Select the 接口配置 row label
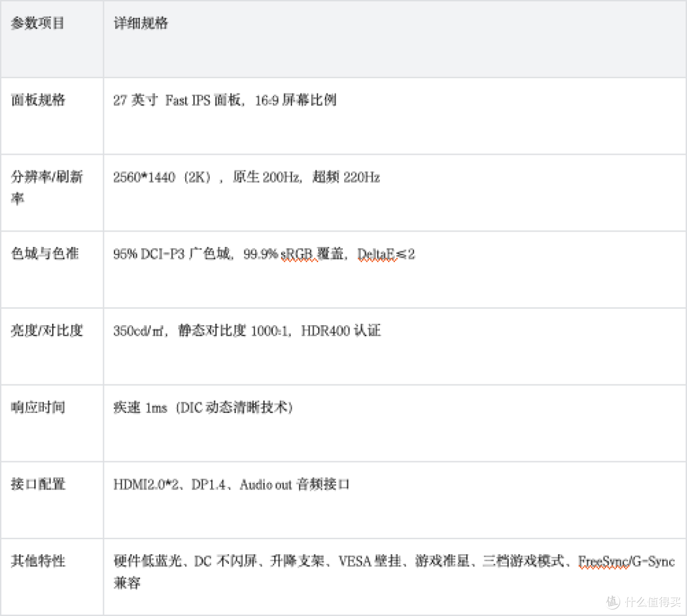 pos(38,484)
